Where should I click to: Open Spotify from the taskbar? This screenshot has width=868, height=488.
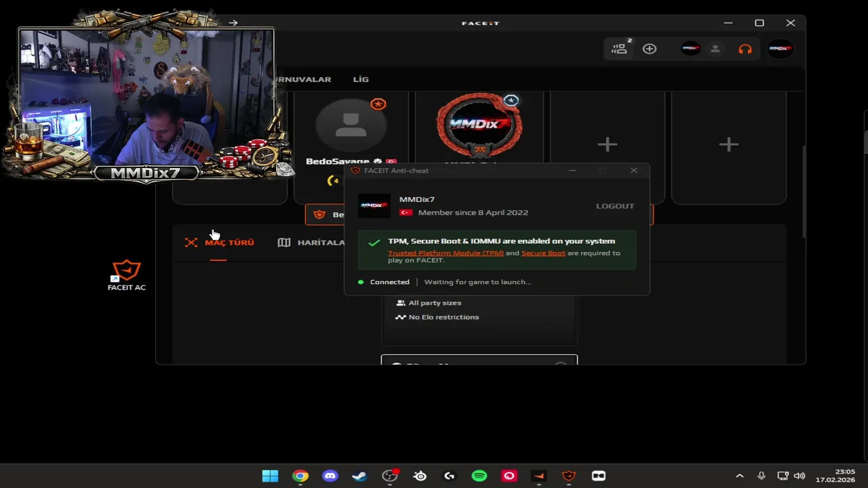[479, 476]
